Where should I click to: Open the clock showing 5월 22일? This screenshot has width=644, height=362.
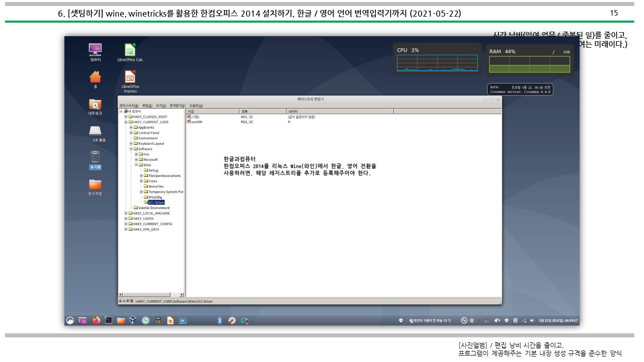click(x=558, y=320)
